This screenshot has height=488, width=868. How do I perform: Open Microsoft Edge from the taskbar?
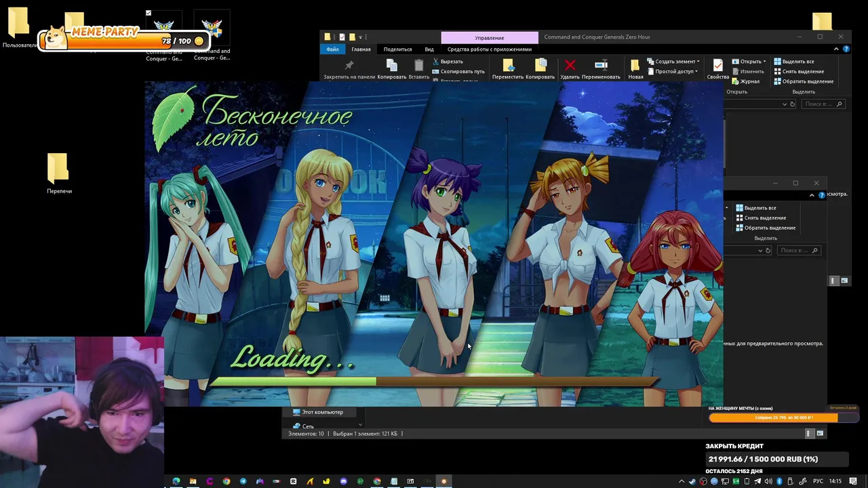coord(176,481)
